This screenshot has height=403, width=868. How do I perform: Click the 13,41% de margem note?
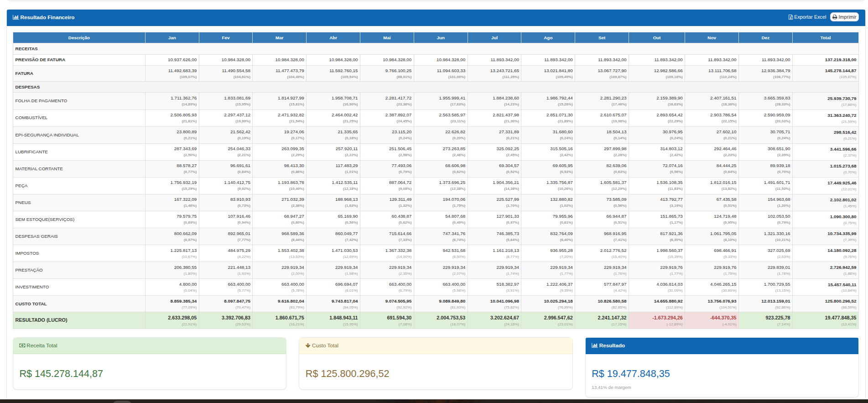click(611, 387)
